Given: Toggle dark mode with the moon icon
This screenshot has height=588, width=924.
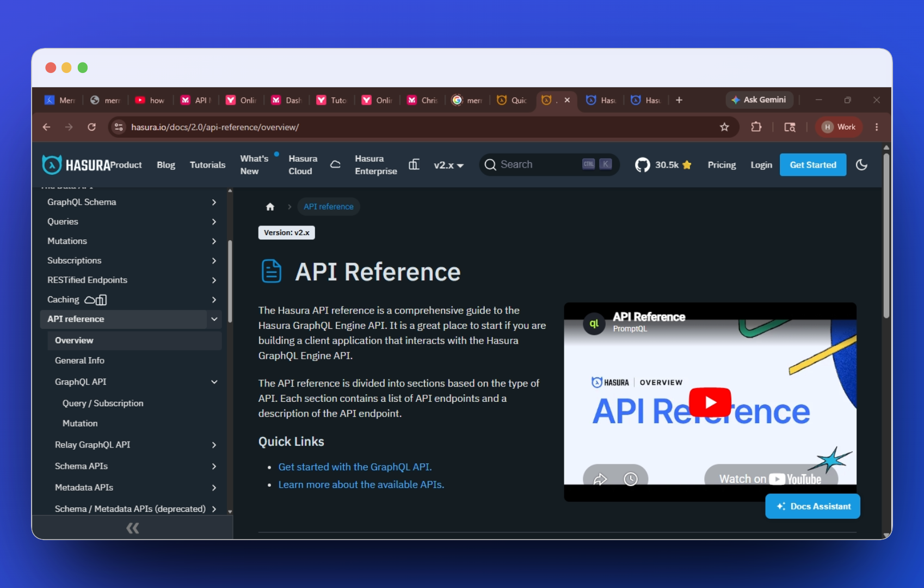Looking at the screenshot, I should tap(861, 164).
